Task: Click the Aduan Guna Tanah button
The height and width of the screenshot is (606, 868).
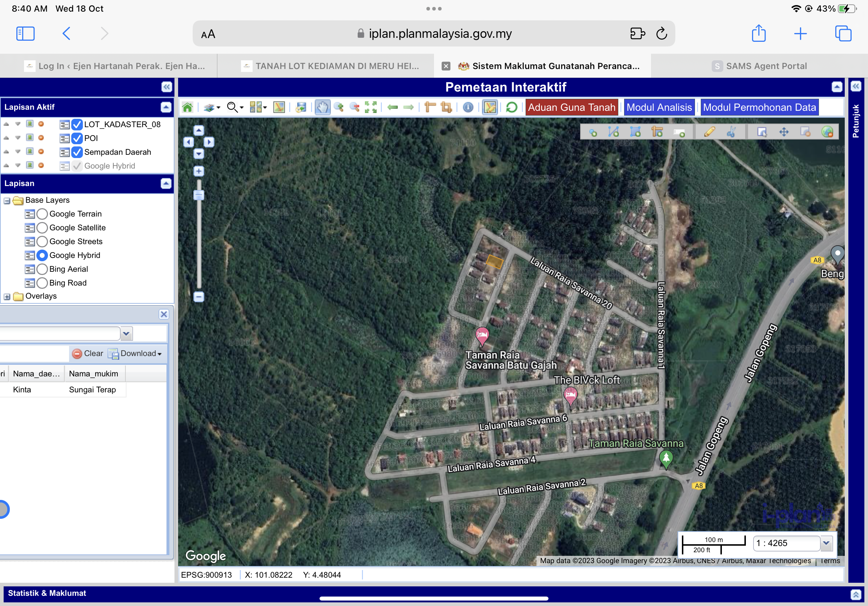Action: [x=571, y=107]
